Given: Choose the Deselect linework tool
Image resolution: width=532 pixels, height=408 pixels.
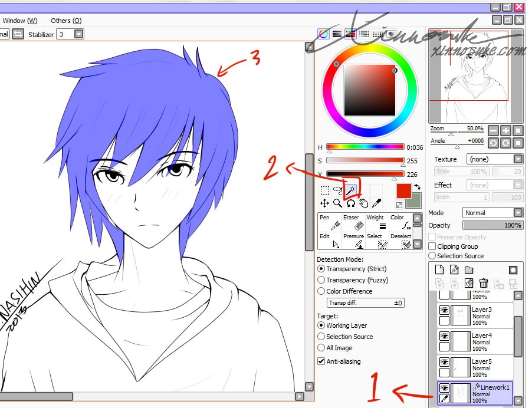Looking at the screenshot, I should (x=400, y=241).
